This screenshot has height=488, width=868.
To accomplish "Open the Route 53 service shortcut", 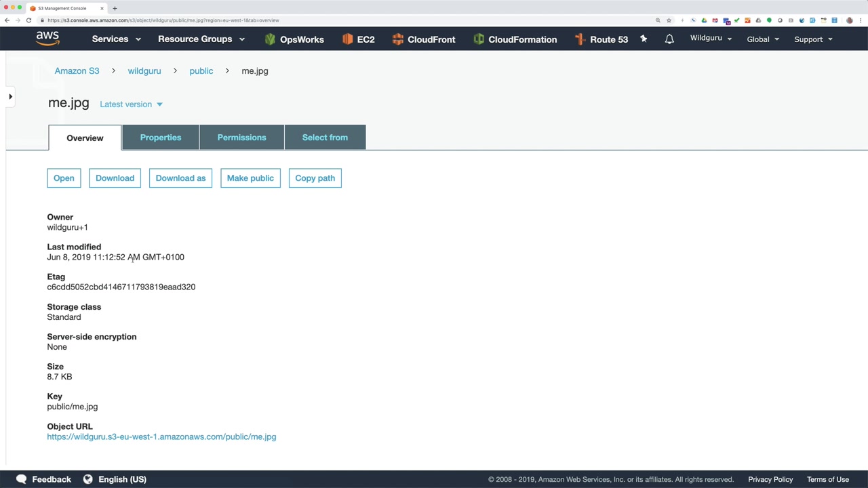I will [x=601, y=39].
